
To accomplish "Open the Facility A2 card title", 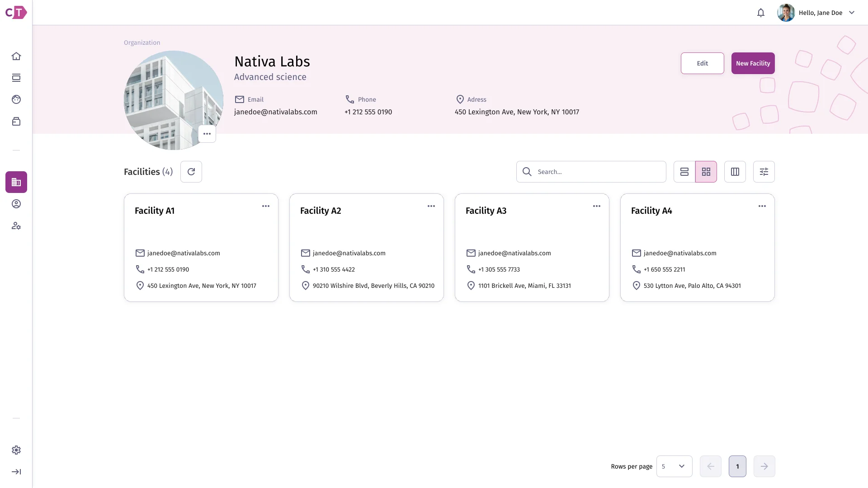I will 321,211.
